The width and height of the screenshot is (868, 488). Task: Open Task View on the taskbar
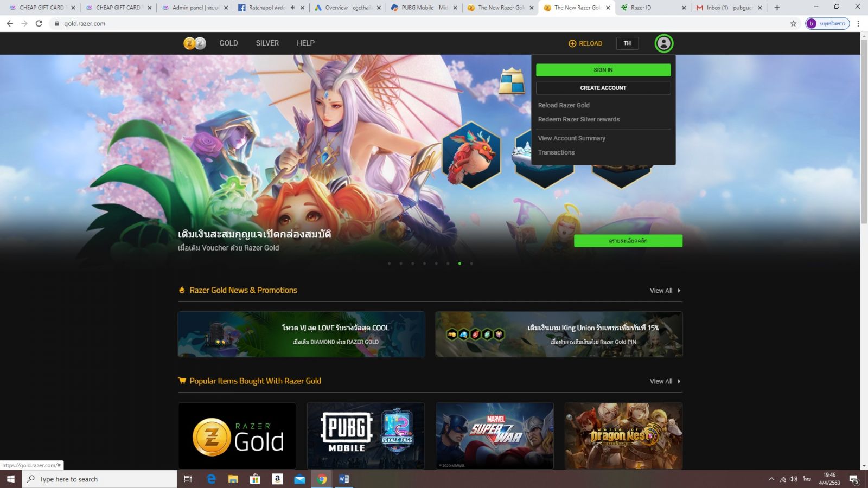tap(188, 479)
